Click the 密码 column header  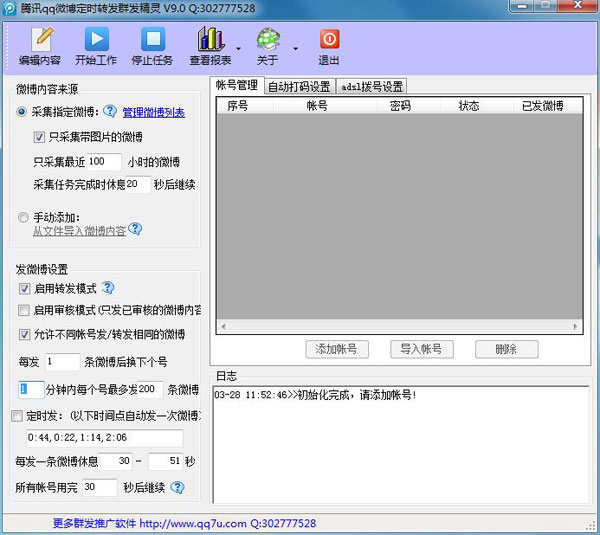click(x=408, y=106)
